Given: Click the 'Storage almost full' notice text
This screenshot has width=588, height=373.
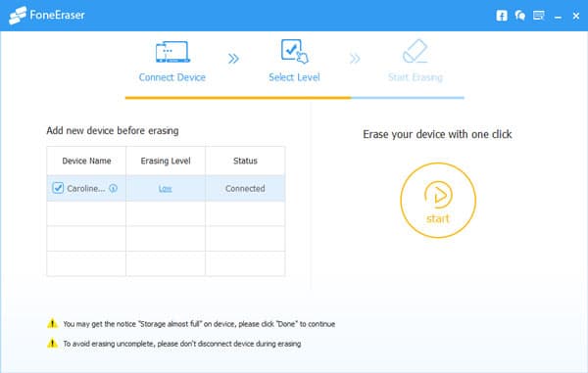Looking at the screenshot, I should [199, 324].
